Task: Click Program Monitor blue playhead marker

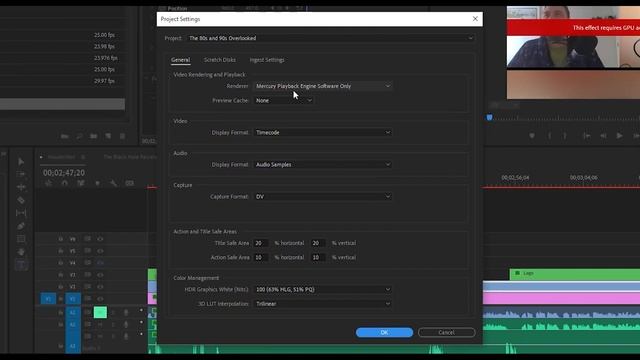Action: 489,118
